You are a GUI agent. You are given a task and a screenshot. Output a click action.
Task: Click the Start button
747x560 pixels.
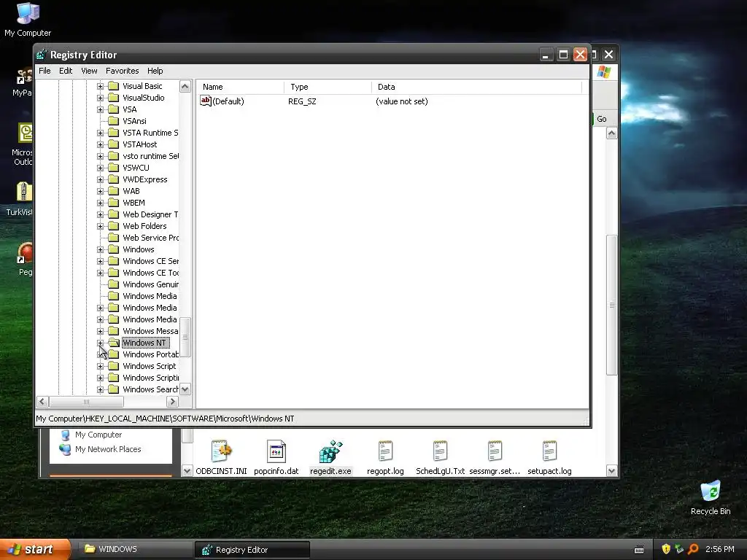pos(35,550)
